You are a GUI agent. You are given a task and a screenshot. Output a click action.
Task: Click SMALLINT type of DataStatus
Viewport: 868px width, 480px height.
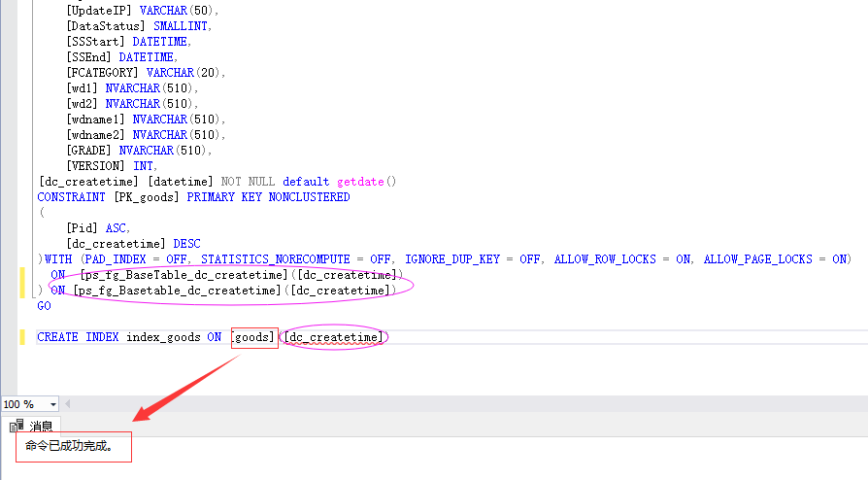point(181,26)
